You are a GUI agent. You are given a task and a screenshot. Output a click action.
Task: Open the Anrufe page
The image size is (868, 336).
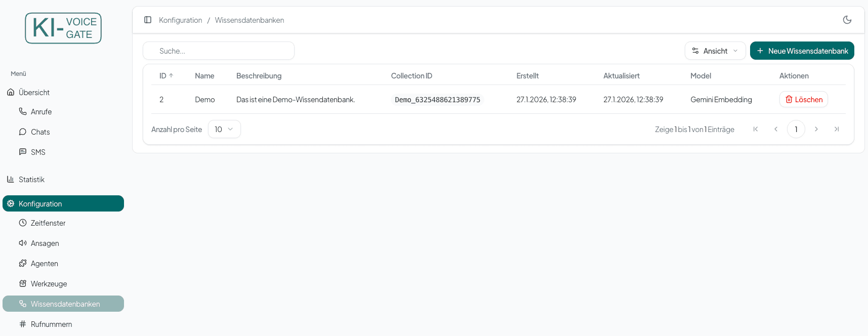point(63,111)
